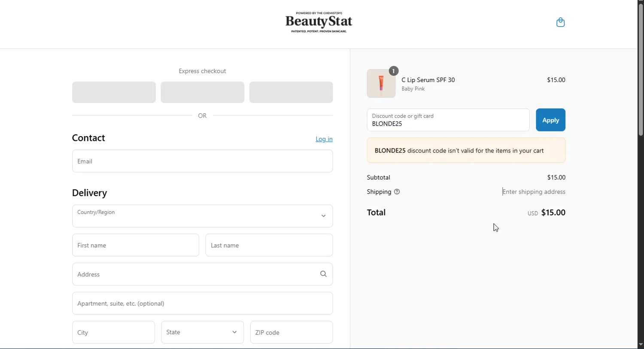Click the Contact heading
The image size is (644, 349).
88,138
